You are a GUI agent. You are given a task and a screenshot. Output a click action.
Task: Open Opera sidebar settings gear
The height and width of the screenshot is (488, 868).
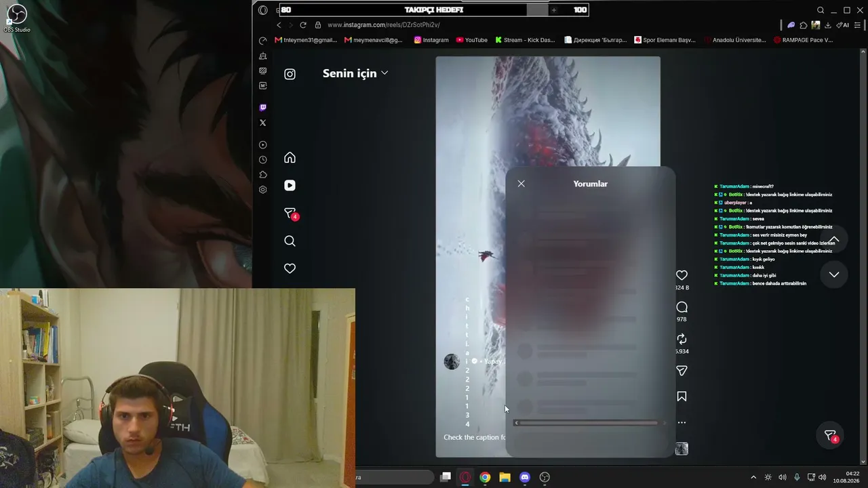click(262, 190)
